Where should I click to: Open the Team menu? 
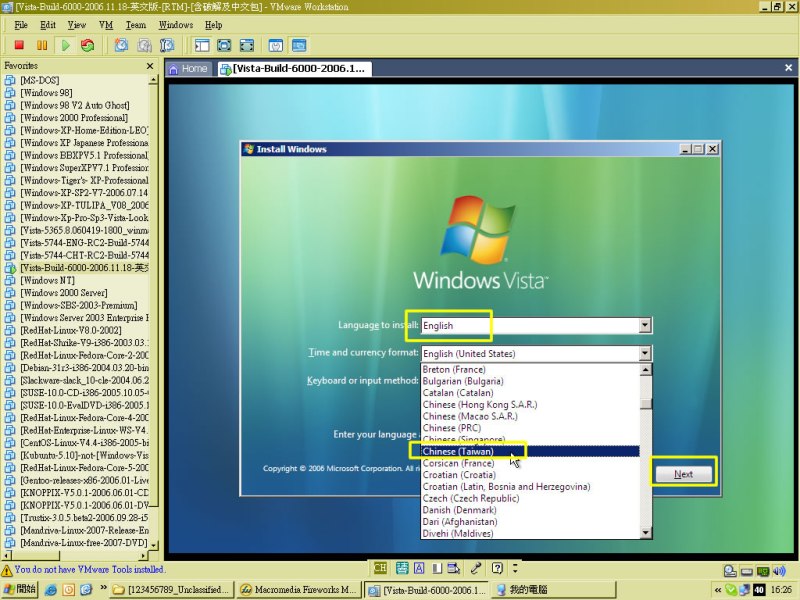[x=136, y=25]
